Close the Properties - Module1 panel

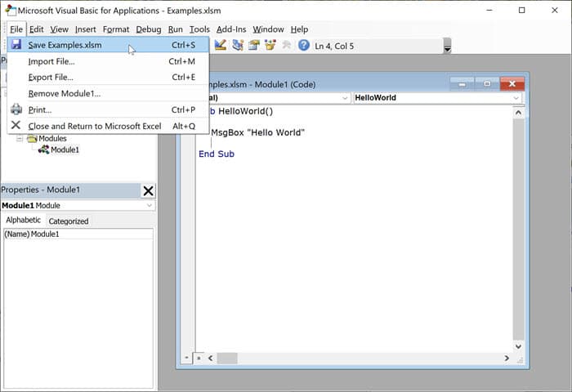pos(148,190)
